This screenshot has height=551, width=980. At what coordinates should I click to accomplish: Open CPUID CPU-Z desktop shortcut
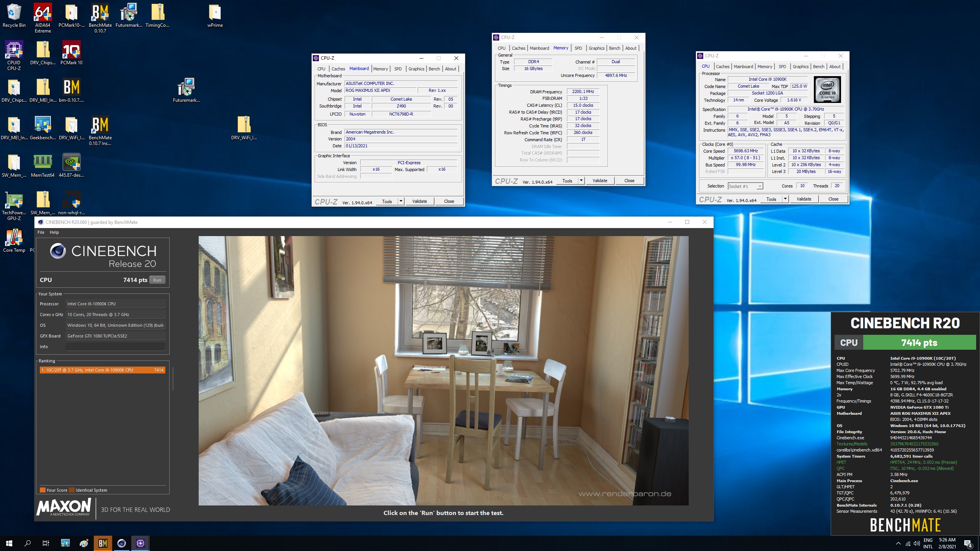(14, 56)
